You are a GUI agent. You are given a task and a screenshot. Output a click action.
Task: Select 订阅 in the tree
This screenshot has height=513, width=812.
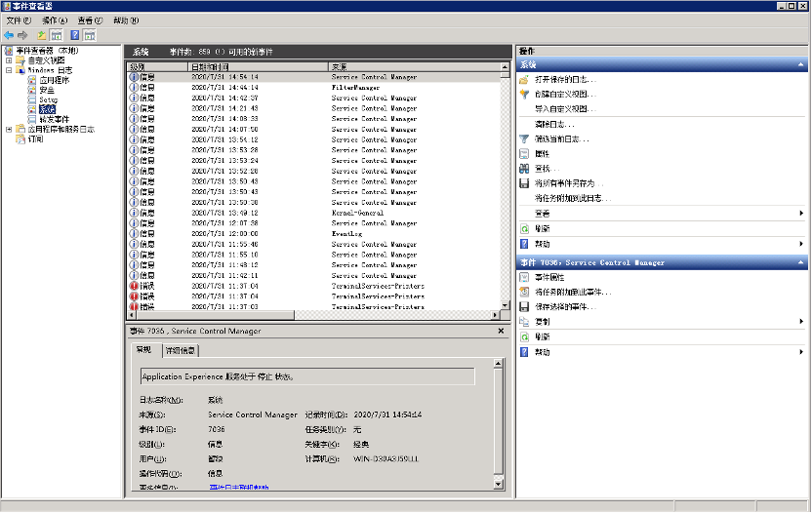pos(35,139)
